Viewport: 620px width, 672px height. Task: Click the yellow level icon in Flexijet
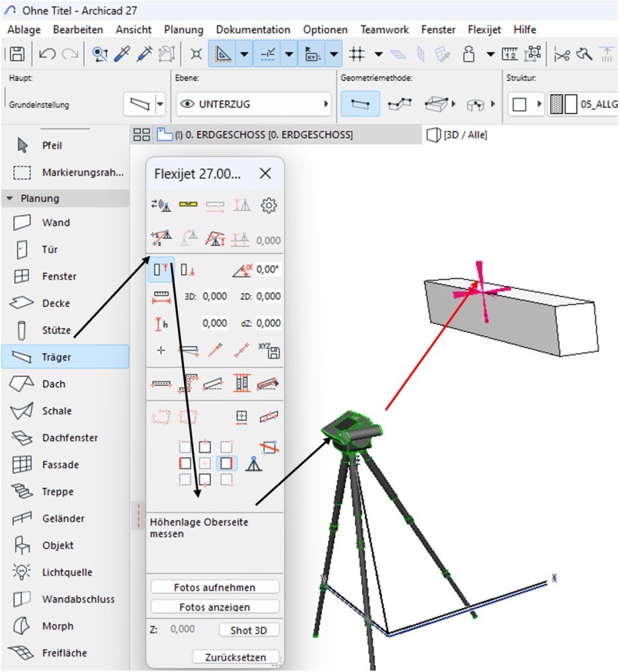click(x=188, y=204)
